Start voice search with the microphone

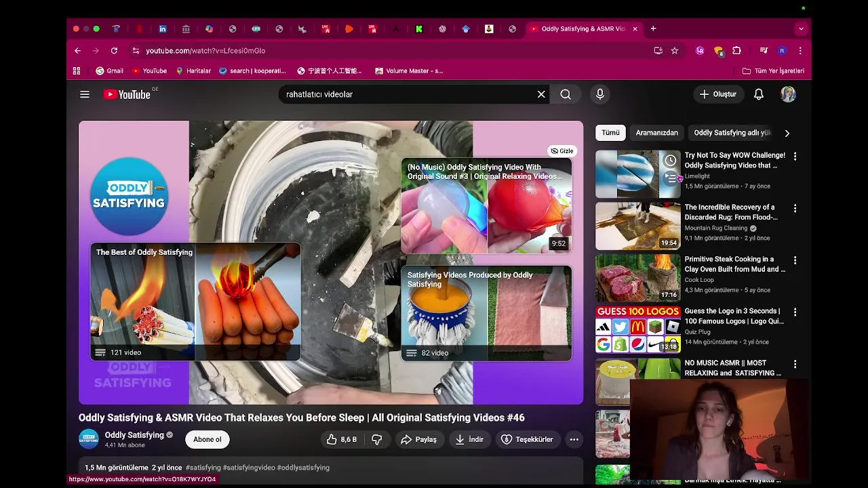600,94
